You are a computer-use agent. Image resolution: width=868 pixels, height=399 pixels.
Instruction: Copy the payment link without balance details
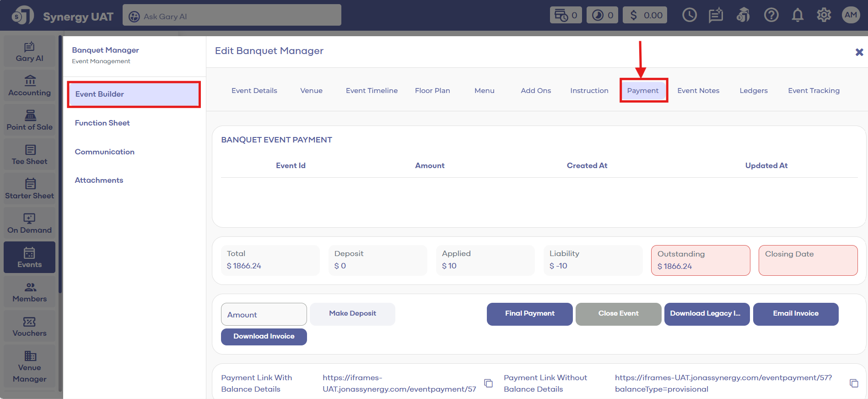point(854,383)
